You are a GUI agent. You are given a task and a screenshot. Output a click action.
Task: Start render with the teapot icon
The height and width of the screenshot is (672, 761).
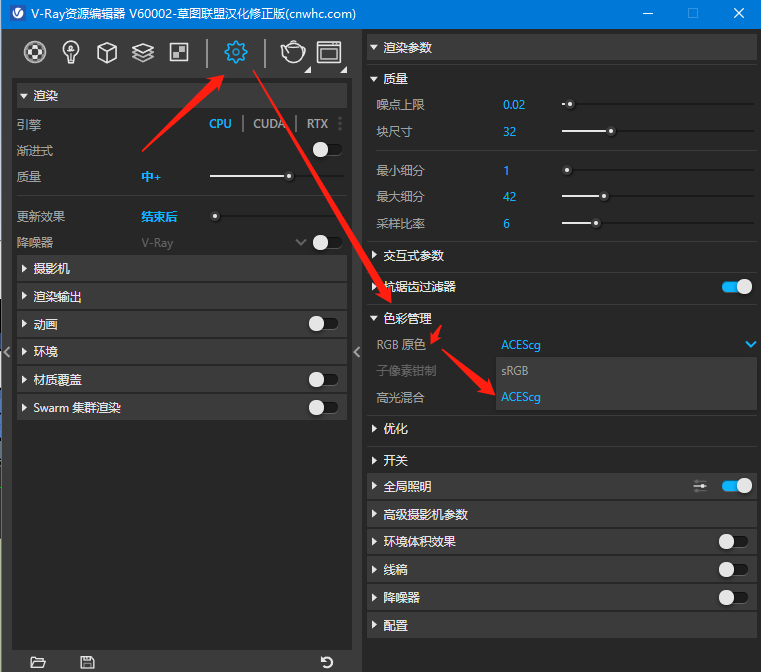pyautogui.click(x=292, y=52)
